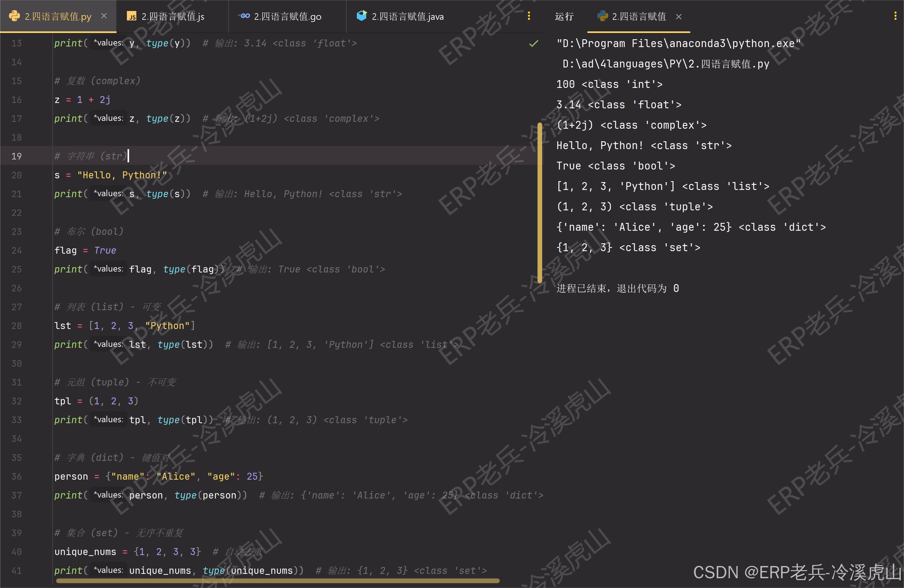904x588 pixels.
Task: Click the '# 元组 (tuple) - 不可变' comment
Action: [x=115, y=382]
